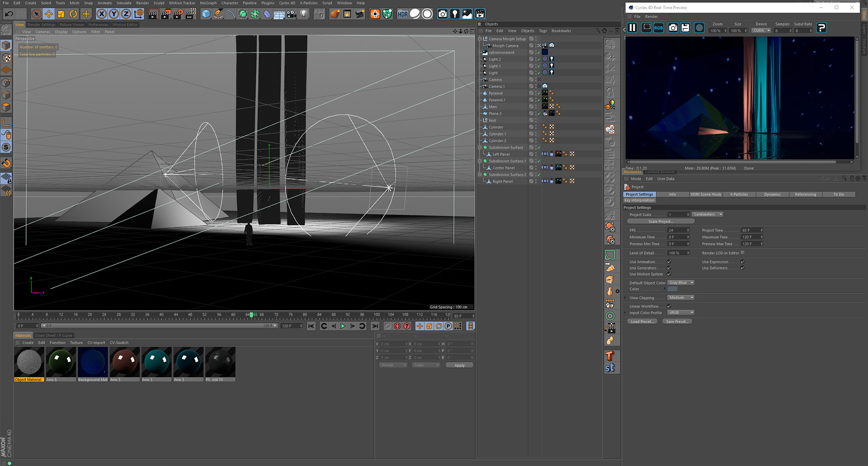
Task: Open the View Clipping Medium dropdown
Action: (x=681, y=298)
